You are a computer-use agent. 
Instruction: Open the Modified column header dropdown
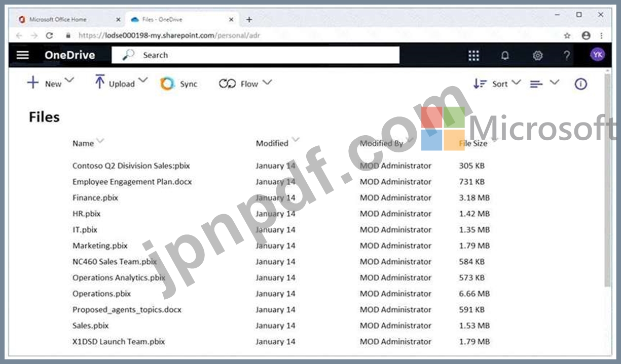click(296, 140)
